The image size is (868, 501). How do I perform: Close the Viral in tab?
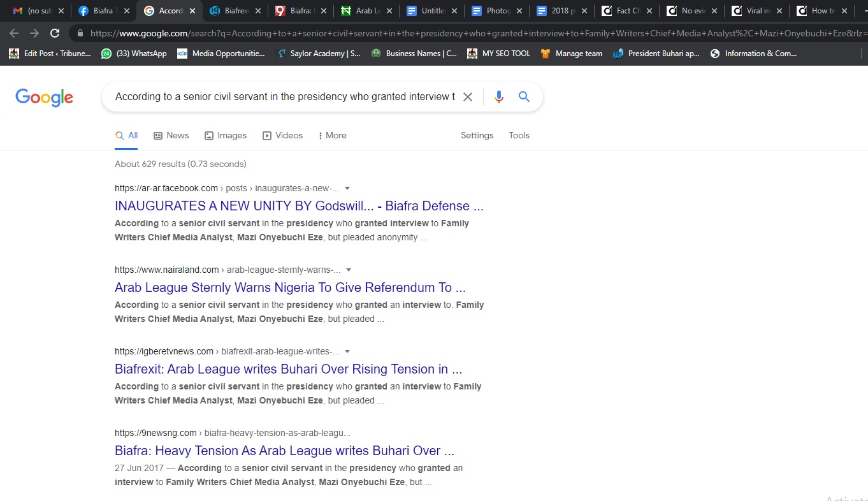(779, 11)
